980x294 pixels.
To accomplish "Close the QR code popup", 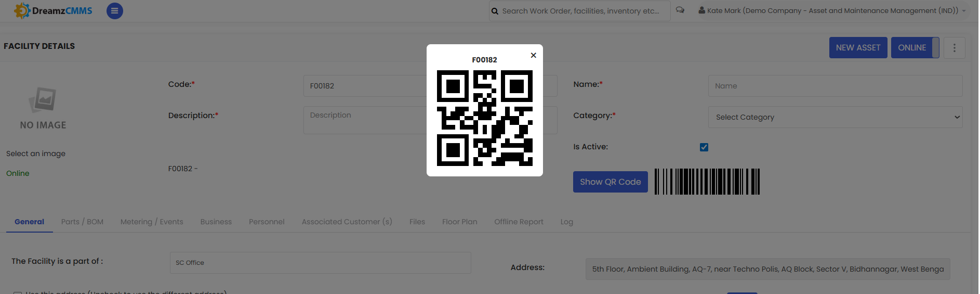I will pyautogui.click(x=533, y=55).
